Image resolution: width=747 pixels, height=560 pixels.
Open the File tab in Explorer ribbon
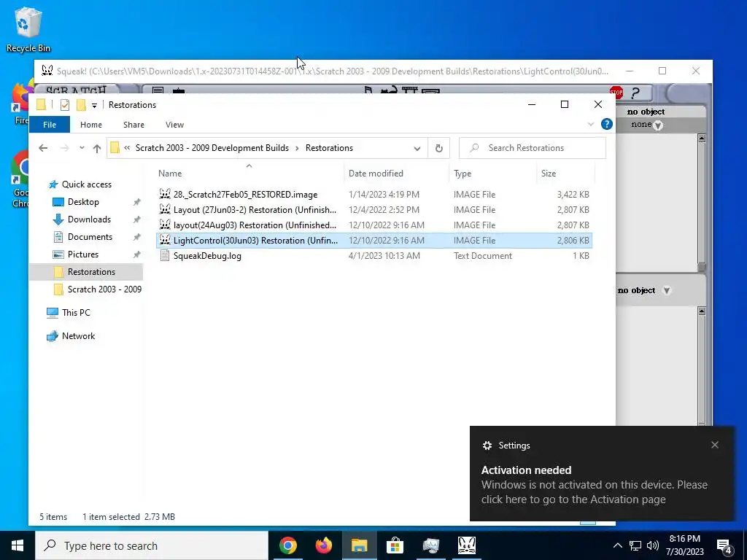pyautogui.click(x=50, y=124)
